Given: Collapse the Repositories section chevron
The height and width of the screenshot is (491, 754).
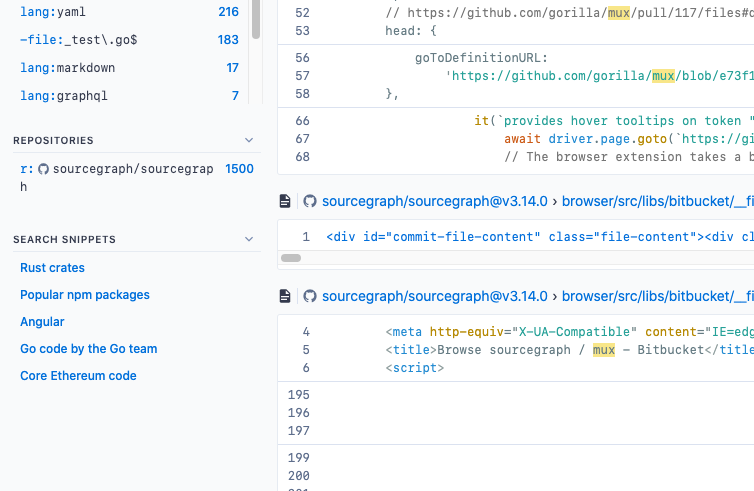Looking at the screenshot, I should click(x=249, y=140).
